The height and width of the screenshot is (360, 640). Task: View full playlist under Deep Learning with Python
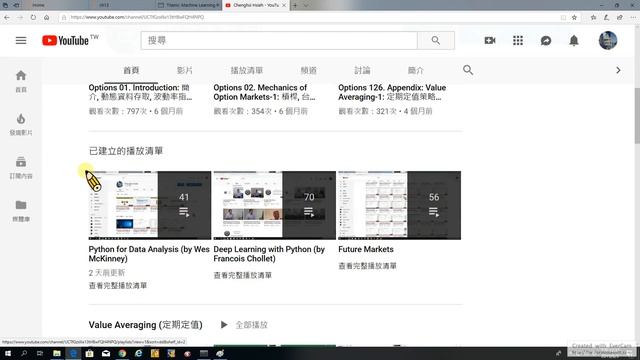coord(242,276)
